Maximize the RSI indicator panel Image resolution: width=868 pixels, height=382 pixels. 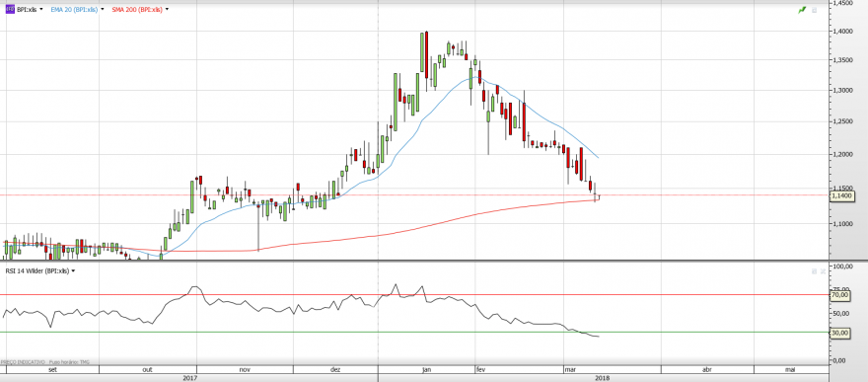coord(814,271)
